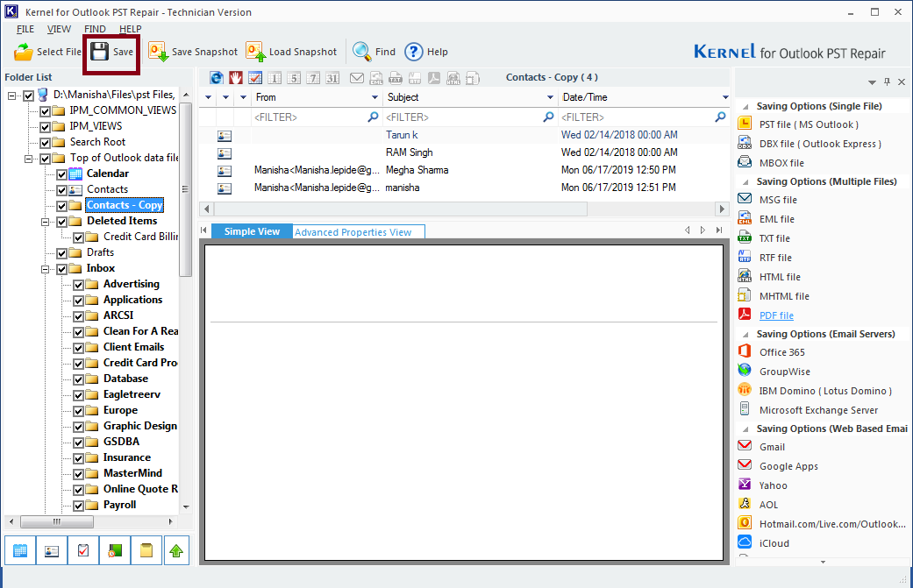
Task: Collapse Saving Options (Email Servers) section
Action: (745, 335)
